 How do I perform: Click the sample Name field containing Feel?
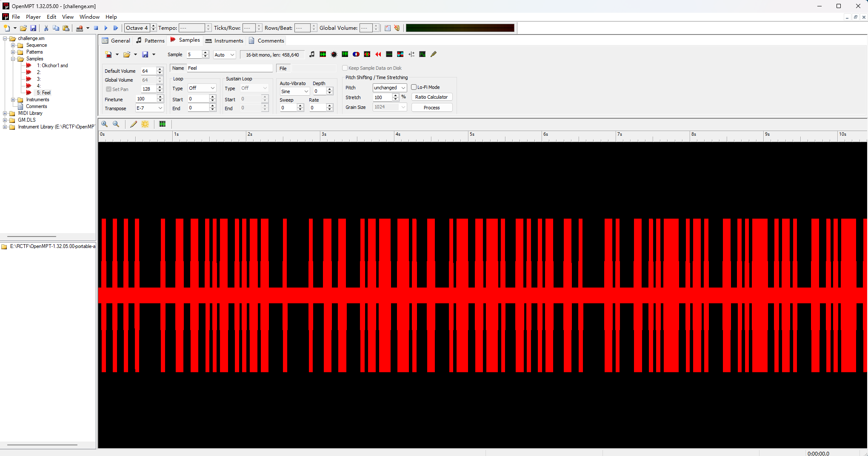tap(229, 68)
